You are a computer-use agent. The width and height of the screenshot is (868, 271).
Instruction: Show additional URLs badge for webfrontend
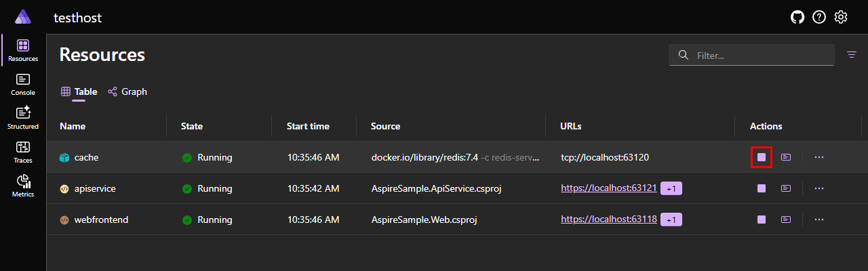672,220
